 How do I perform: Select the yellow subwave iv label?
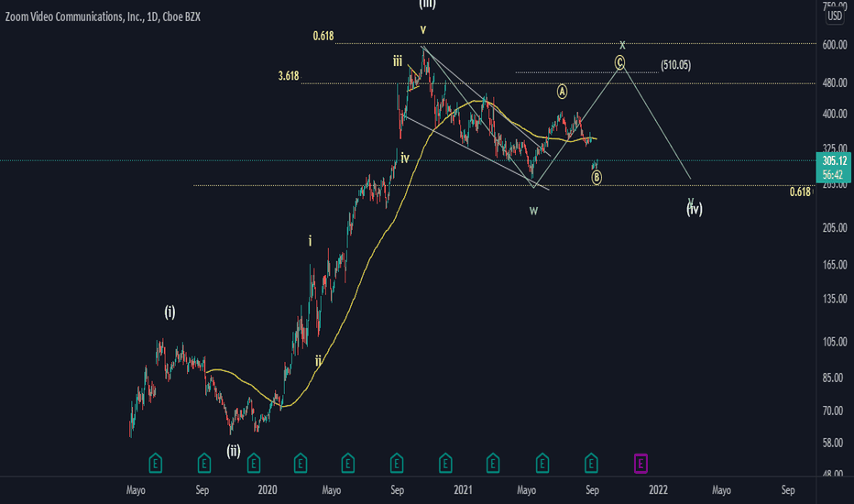(405, 159)
